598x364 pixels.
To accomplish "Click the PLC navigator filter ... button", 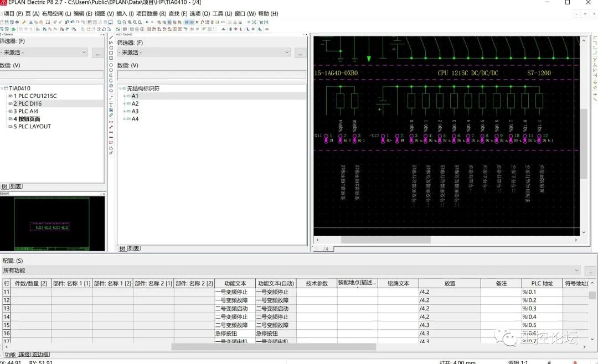I will 301,53.
